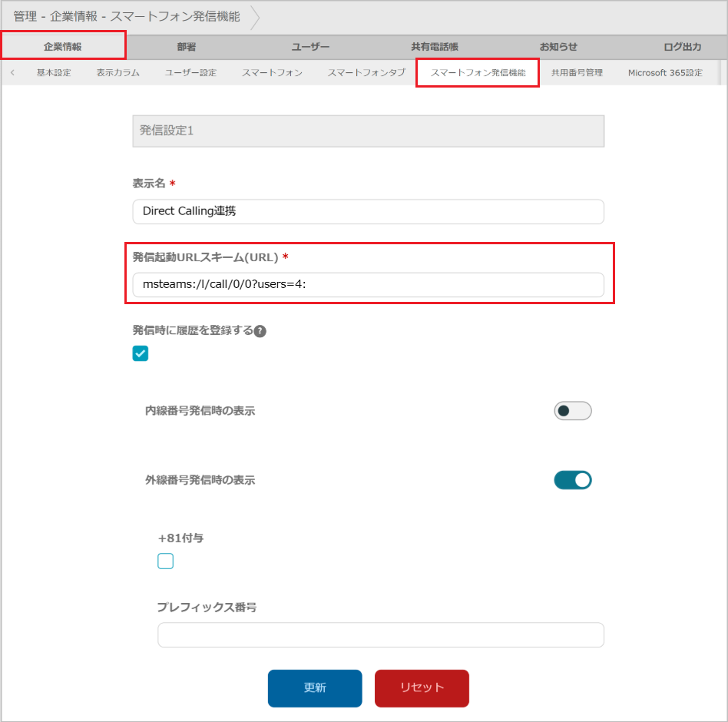
Task: Click the help icon beside 発信時に履歴を登録する
Action: 260,331
